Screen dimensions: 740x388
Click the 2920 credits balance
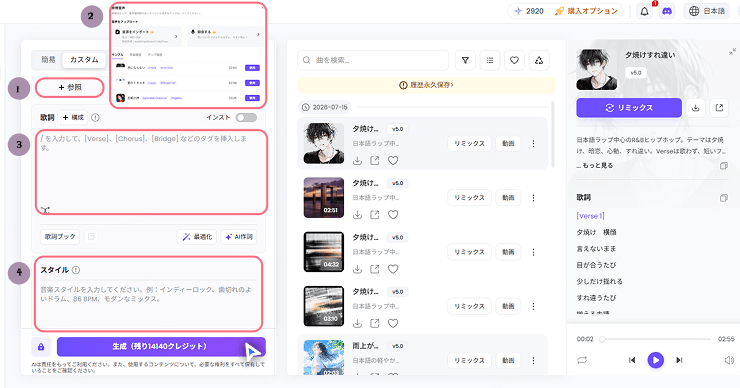coord(530,11)
